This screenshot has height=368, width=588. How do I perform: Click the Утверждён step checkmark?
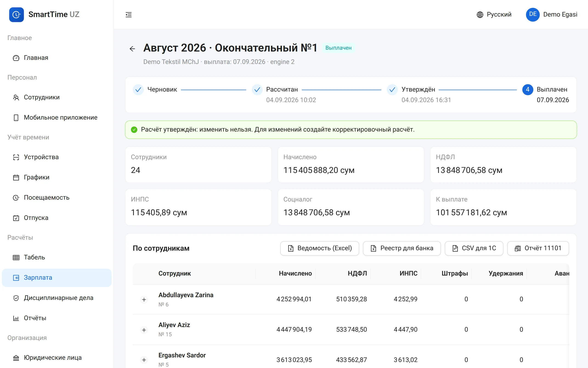click(x=392, y=90)
